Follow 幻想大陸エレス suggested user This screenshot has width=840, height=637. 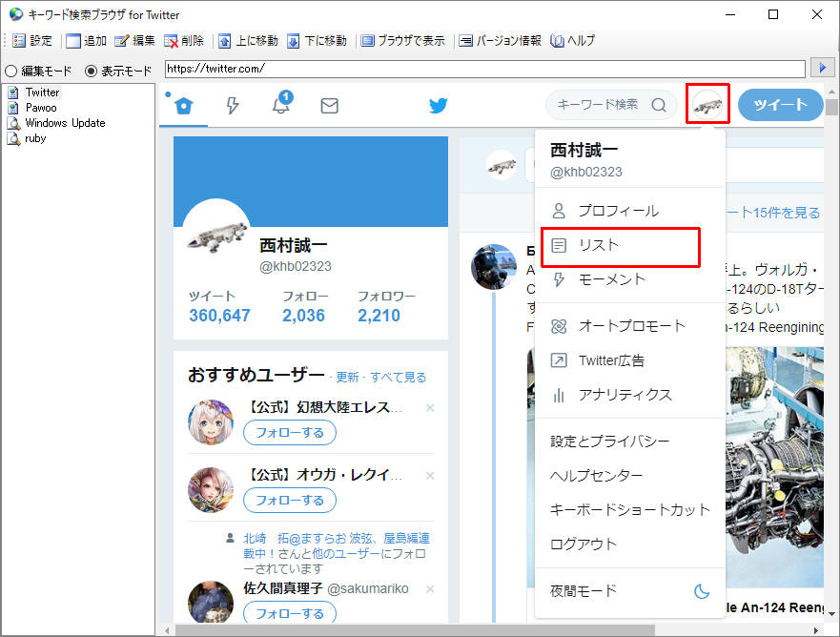point(290,433)
